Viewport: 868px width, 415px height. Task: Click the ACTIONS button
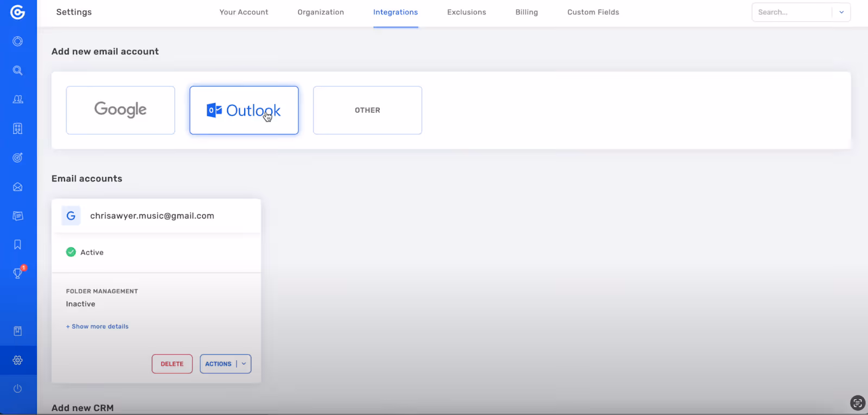point(218,364)
